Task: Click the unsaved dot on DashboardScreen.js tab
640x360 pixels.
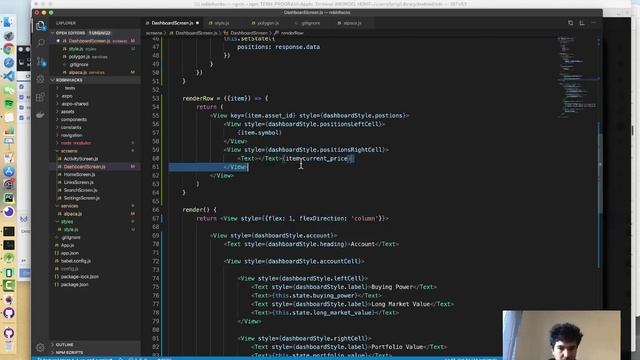Action: point(198,23)
